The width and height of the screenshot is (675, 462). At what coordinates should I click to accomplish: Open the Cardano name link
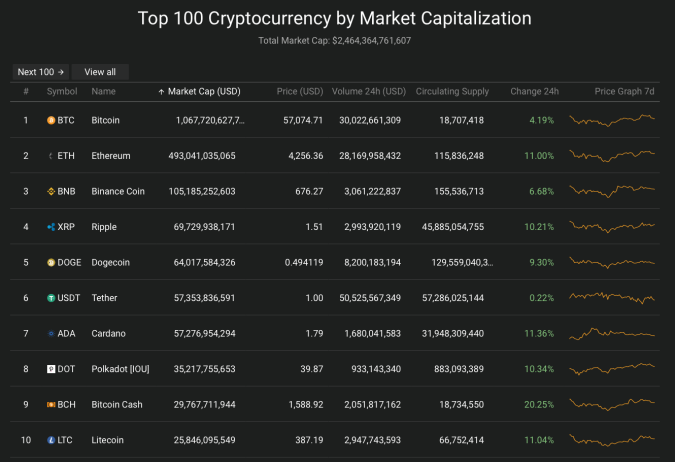tap(108, 333)
